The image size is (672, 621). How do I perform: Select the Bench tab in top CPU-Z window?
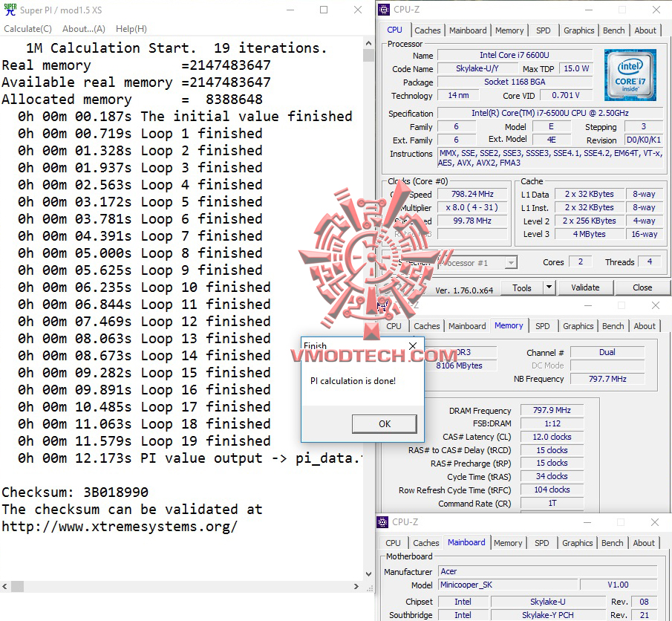pyautogui.click(x=614, y=30)
